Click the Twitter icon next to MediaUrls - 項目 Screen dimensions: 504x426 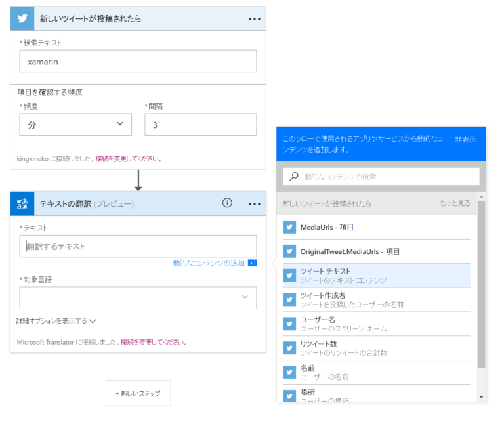click(x=290, y=227)
